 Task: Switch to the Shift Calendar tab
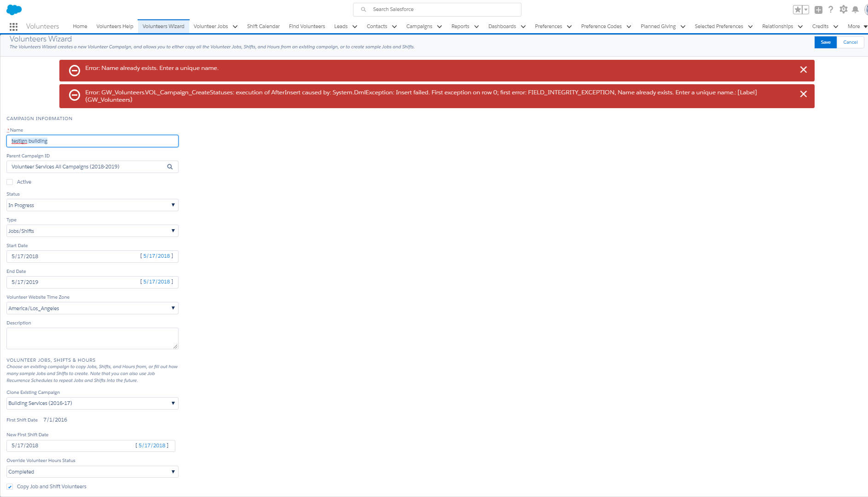click(263, 27)
